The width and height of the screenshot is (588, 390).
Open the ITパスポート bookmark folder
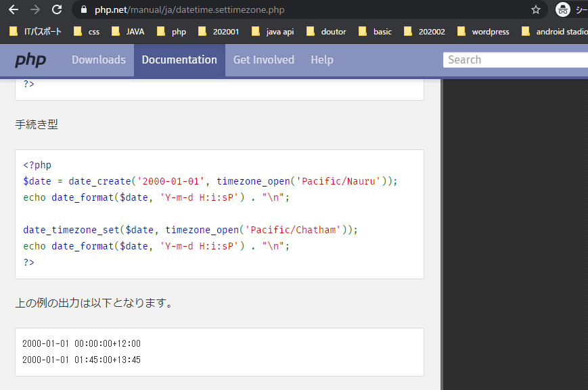click(35, 32)
